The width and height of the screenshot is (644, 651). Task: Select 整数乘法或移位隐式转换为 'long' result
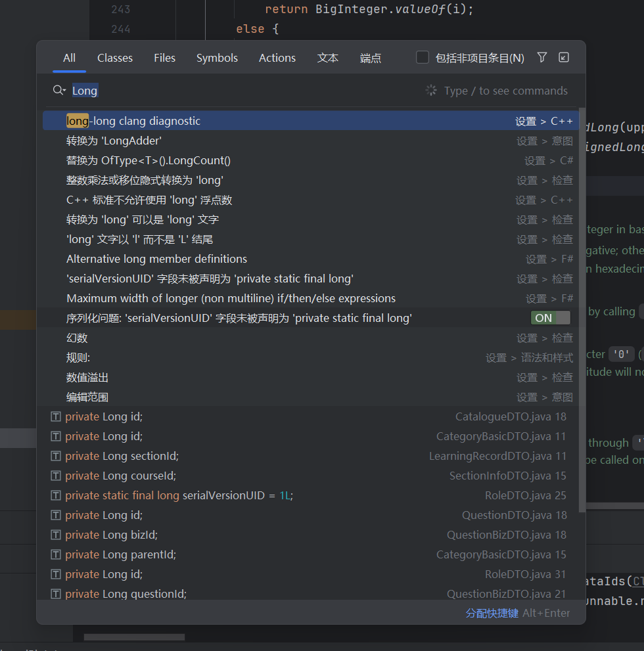[x=311, y=180]
